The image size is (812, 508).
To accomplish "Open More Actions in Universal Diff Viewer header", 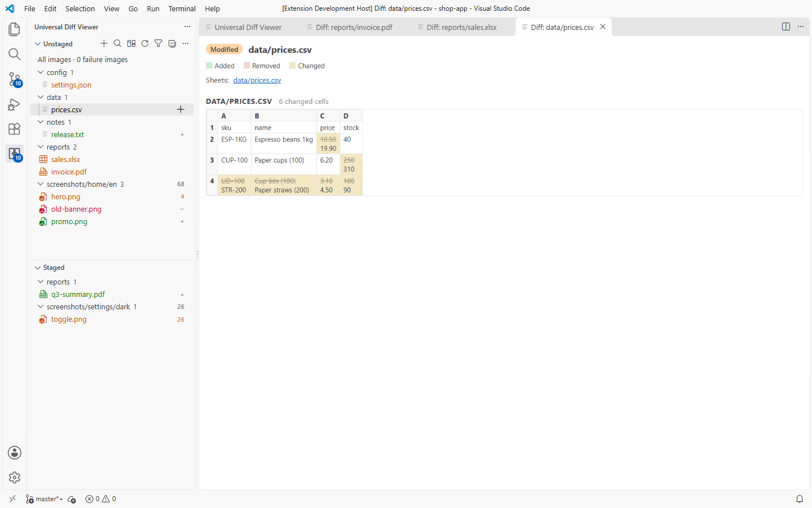I will [187, 27].
